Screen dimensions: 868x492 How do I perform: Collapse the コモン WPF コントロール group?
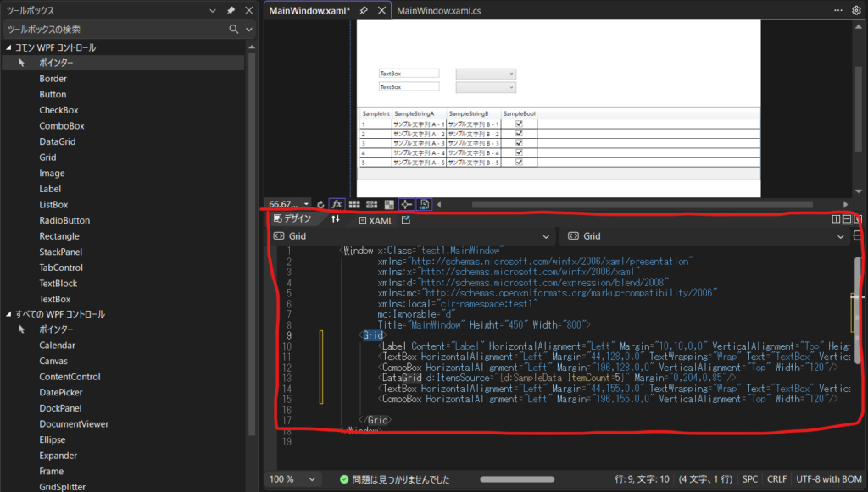(8, 47)
